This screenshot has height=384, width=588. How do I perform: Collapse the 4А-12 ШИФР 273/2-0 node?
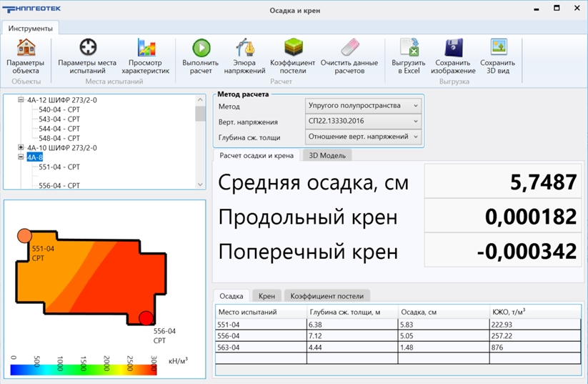pos(21,100)
